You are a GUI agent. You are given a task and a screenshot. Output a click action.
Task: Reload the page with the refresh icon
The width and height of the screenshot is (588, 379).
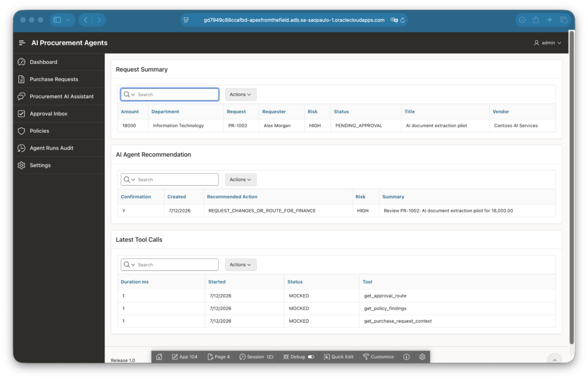[403, 20]
